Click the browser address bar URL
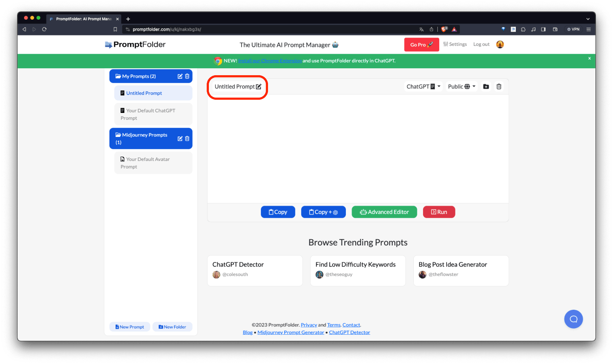 point(167,29)
